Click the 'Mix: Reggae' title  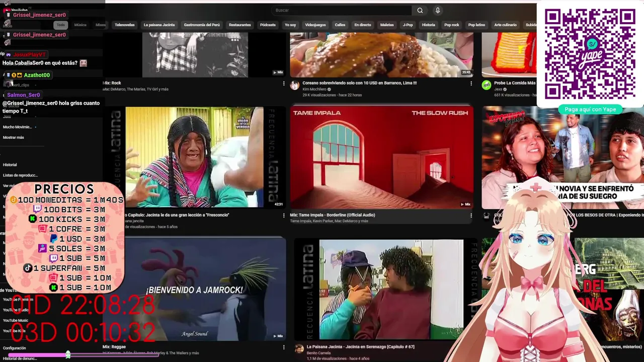pos(114,347)
